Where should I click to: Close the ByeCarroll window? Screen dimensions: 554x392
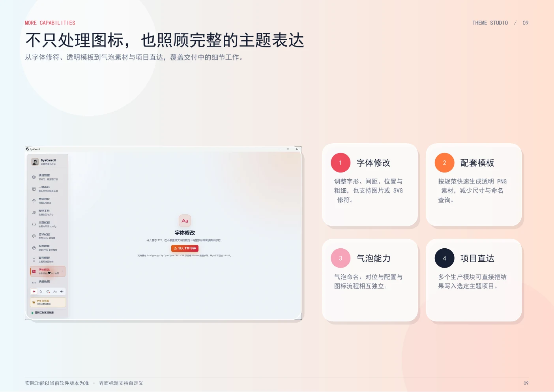point(297,149)
